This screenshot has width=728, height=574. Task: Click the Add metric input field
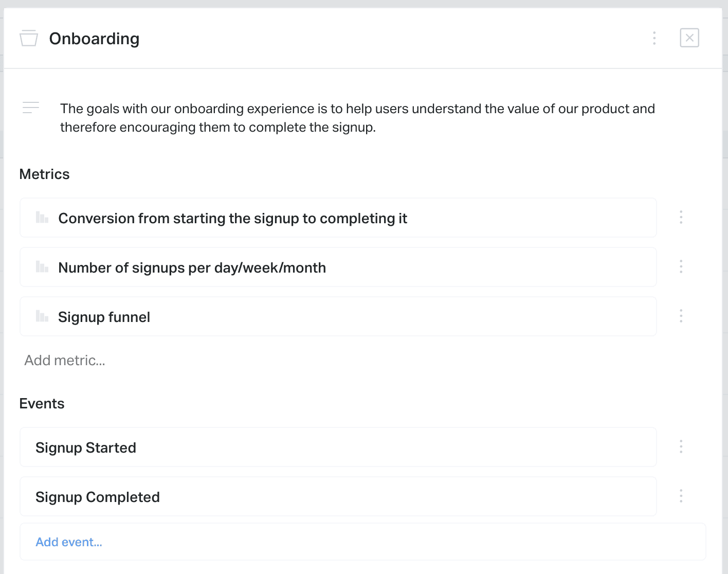[65, 361]
